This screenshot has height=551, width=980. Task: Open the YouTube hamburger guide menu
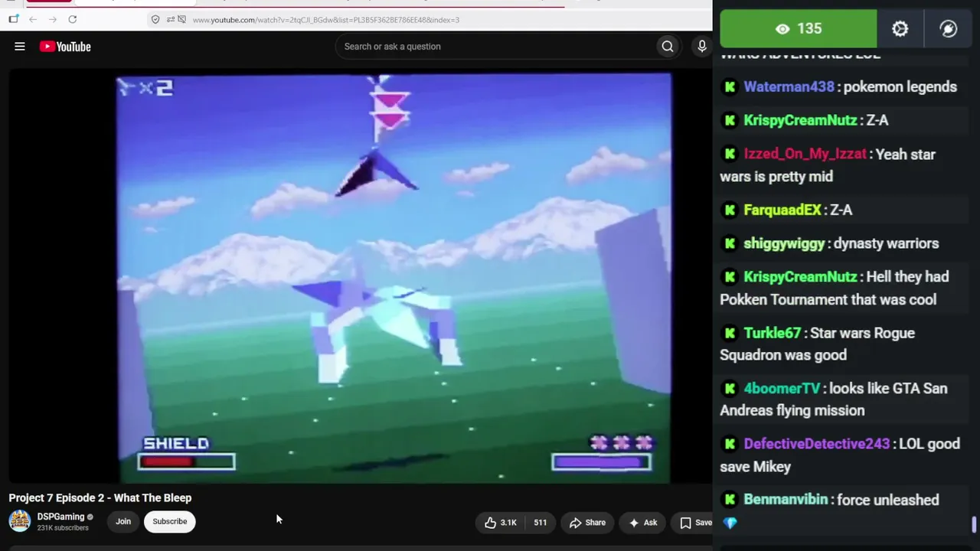[20, 47]
